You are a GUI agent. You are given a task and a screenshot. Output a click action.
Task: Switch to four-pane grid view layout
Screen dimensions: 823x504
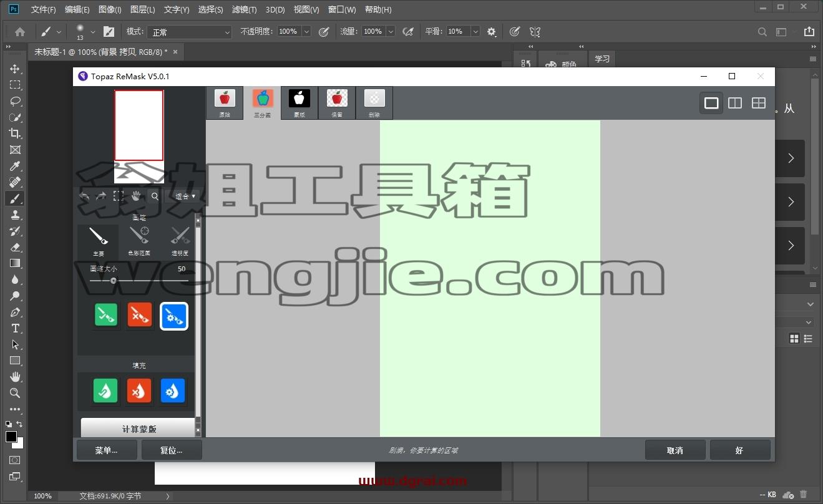pos(759,103)
